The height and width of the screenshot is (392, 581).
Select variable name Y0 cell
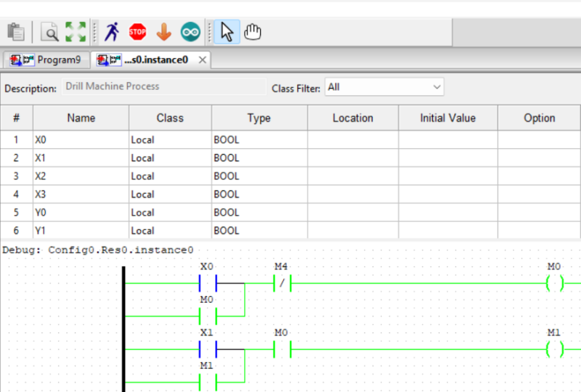81,212
